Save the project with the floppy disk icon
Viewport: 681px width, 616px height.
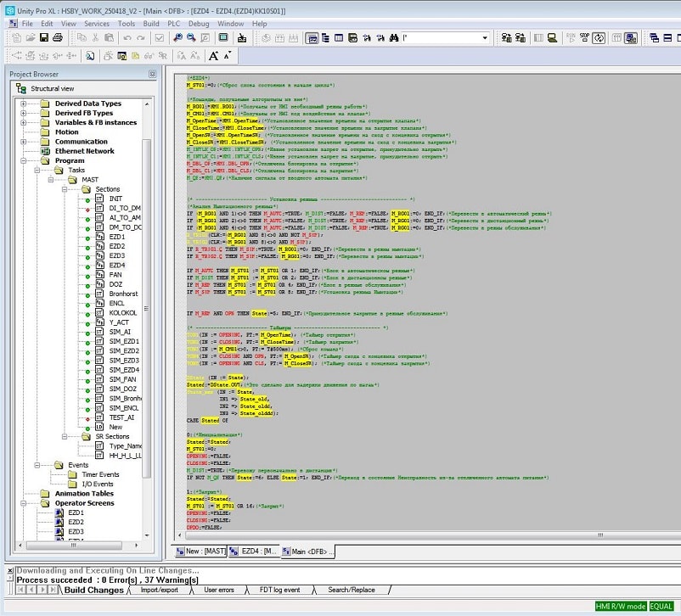(44, 38)
